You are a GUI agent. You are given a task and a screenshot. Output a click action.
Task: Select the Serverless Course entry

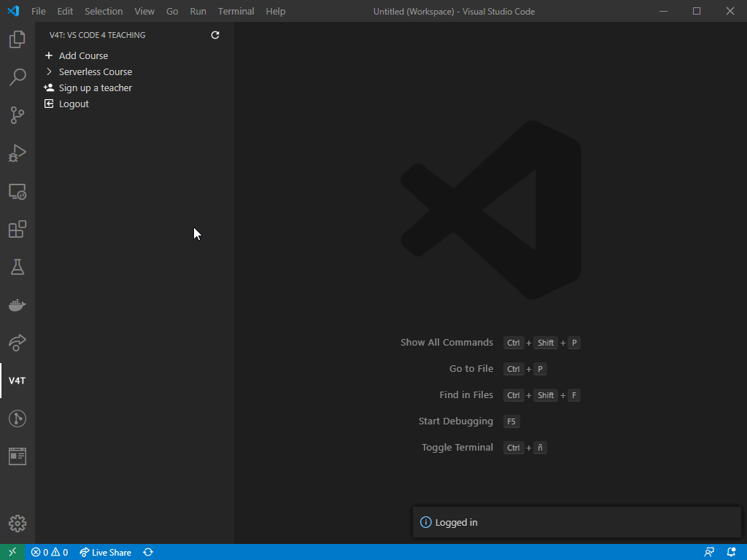click(x=96, y=72)
